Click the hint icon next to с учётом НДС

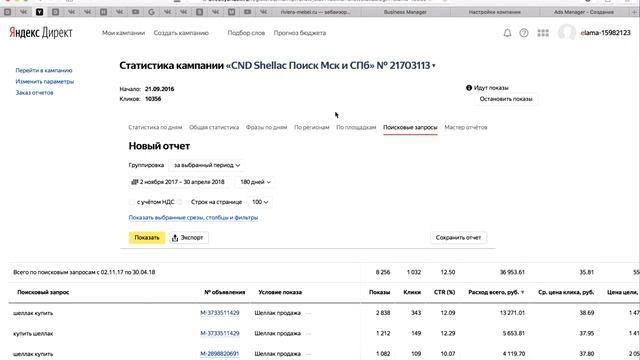180,202
